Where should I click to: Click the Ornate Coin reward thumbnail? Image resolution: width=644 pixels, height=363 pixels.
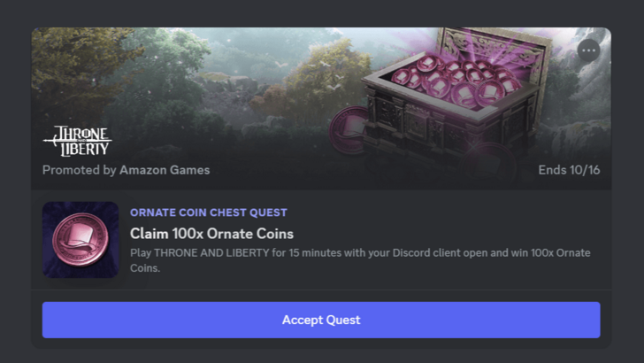80,240
